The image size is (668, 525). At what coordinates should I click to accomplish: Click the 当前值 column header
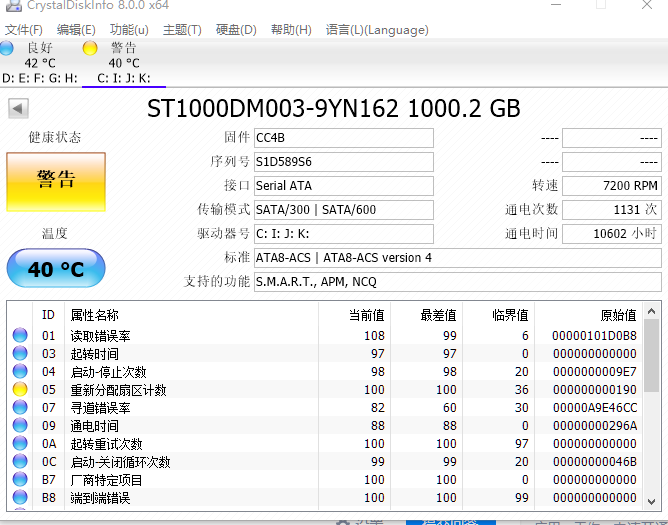click(x=354, y=315)
